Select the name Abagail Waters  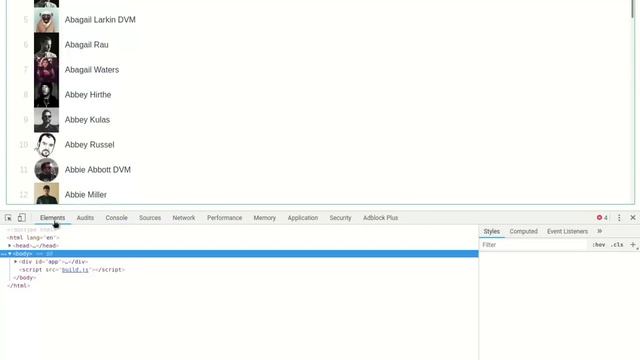[x=92, y=70]
